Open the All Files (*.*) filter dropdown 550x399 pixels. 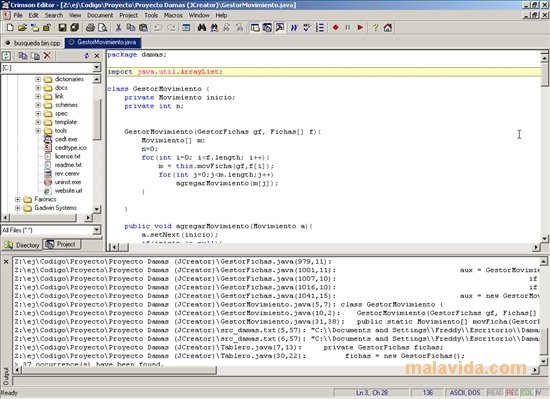tap(96, 230)
